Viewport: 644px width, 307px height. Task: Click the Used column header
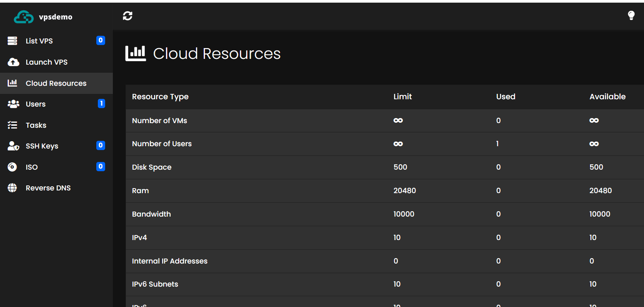(x=506, y=97)
